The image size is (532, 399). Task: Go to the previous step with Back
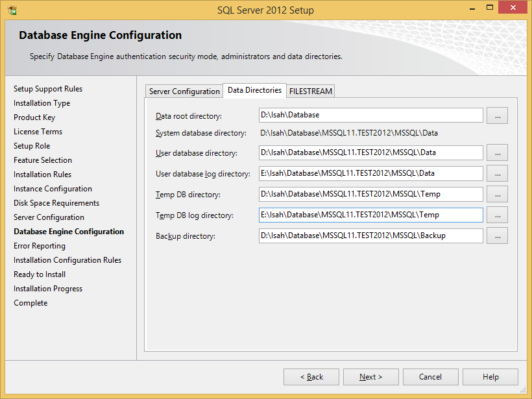click(311, 377)
